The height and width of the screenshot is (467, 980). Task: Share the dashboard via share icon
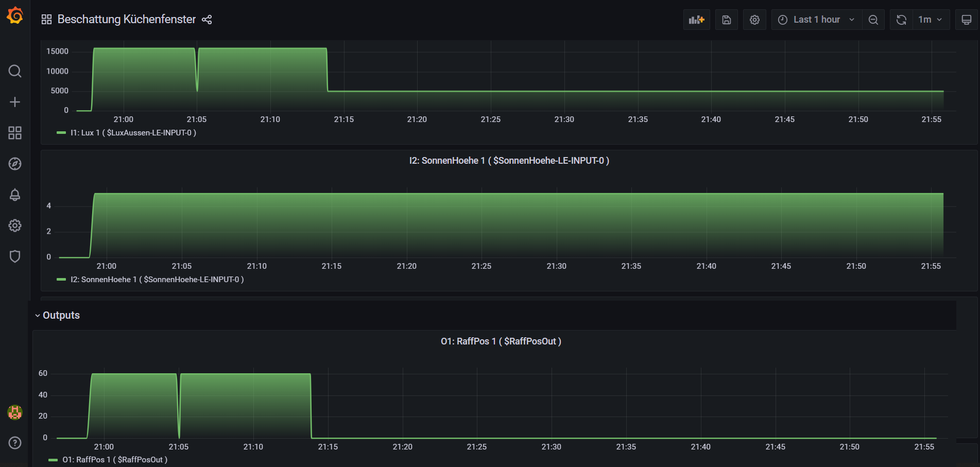click(x=207, y=20)
